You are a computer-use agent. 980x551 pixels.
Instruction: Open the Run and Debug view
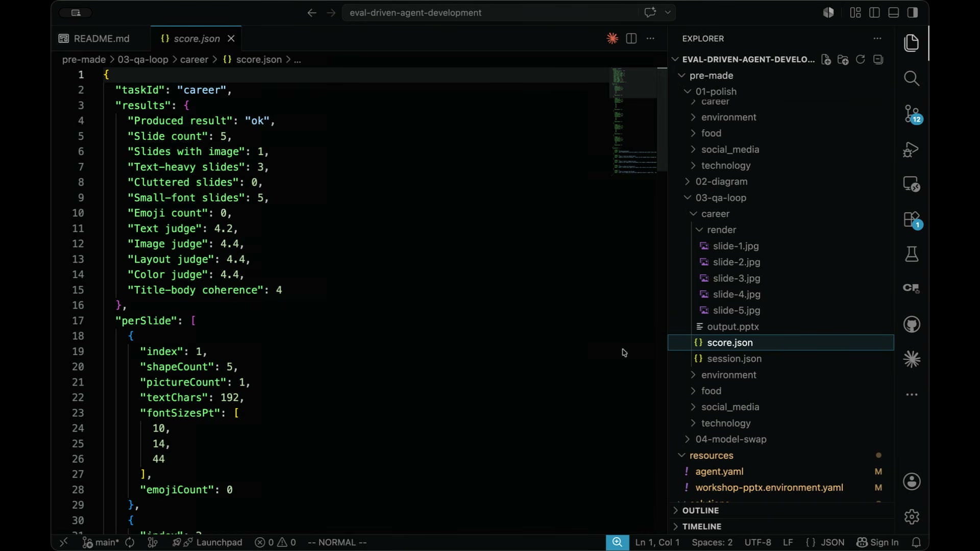[912, 149]
